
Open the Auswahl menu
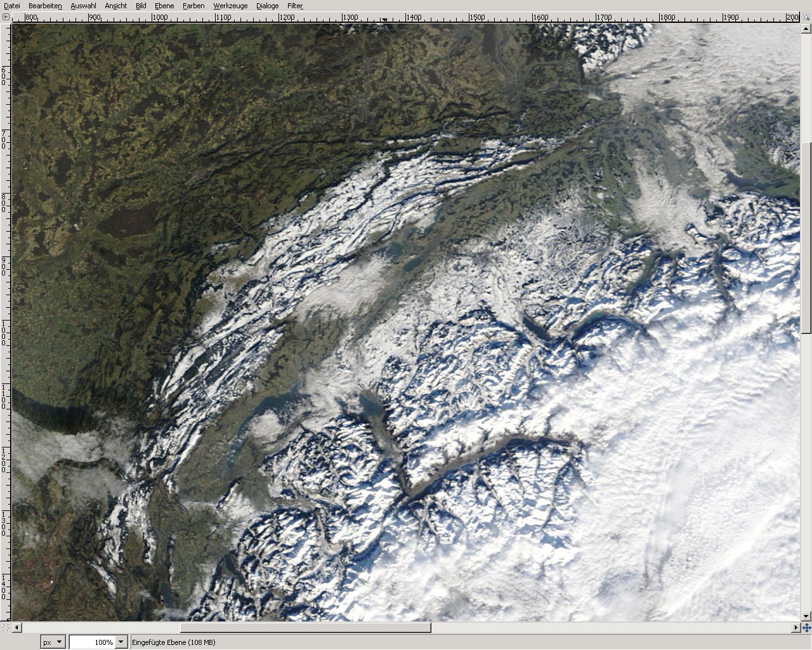(x=83, y=6)
